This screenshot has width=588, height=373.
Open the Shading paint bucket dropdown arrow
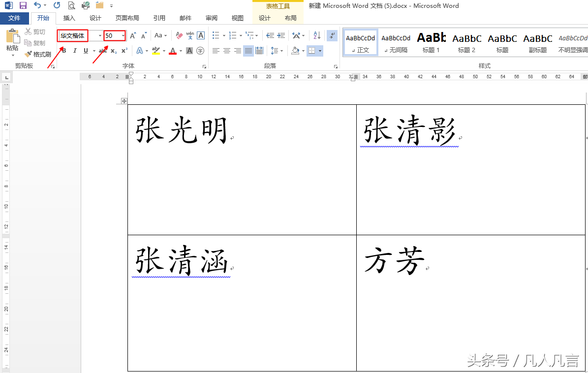coord(304,51)
